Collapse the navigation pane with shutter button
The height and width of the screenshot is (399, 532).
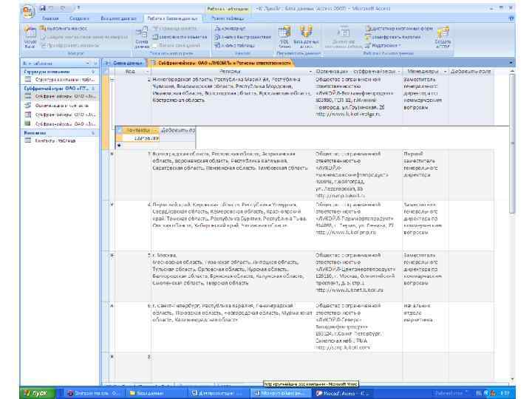95,63
